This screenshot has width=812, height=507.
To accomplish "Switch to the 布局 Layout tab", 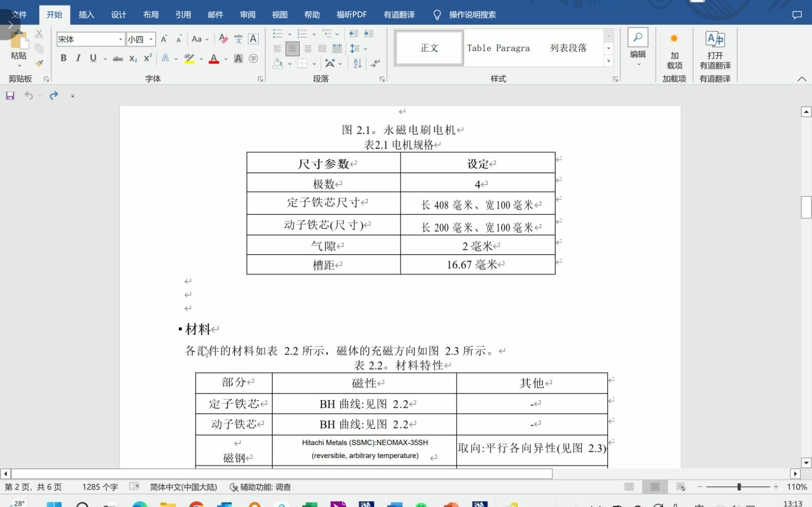I will click(151, 15).
